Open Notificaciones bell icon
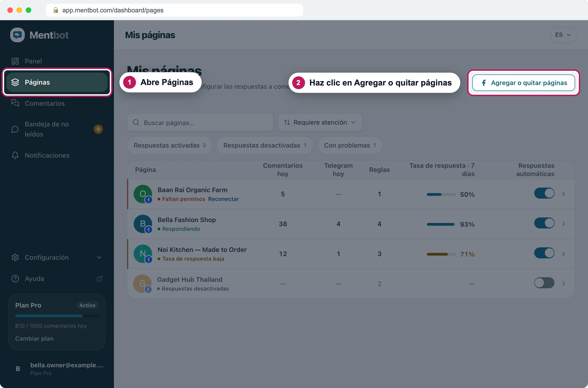Image resolution: width=588 pixels, height=388 pixels. [x=15, y=155]
